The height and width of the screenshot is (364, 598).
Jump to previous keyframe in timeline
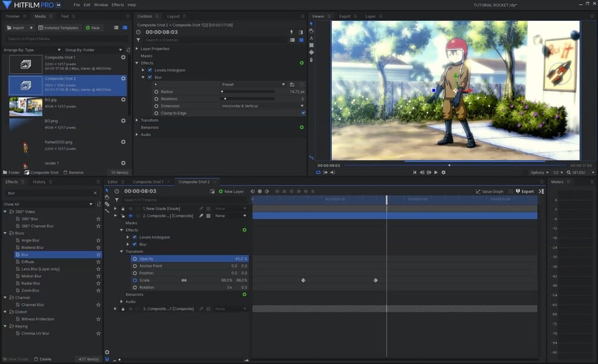click(252, 192)
